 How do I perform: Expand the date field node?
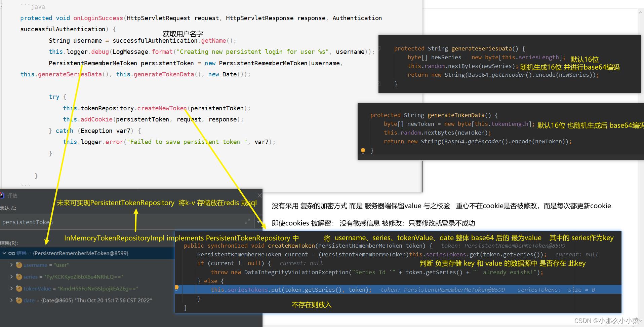11,300
